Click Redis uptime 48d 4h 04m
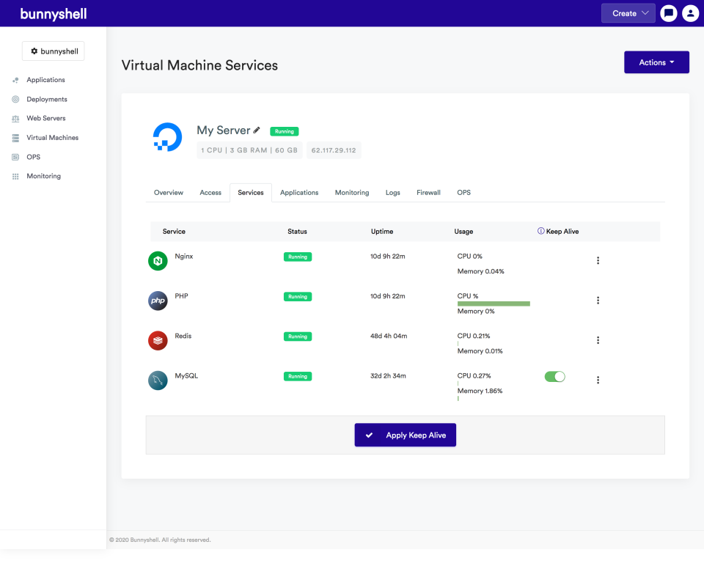Viewport: 704px width, 588px height. pos(389,337)
